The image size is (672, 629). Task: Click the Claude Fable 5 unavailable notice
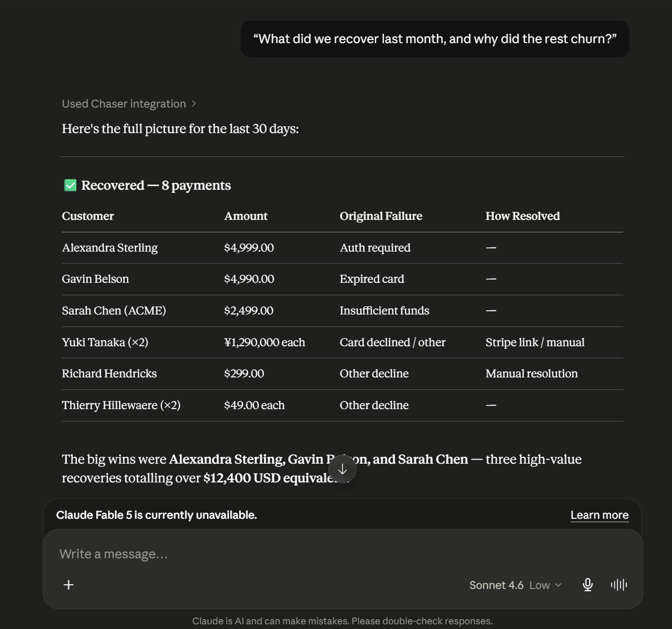pyautogui.click(x=156, y=515)
